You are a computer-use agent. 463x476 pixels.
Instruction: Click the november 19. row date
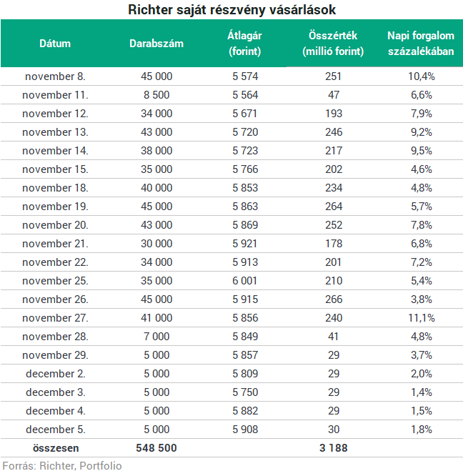(x=55, y=207)
